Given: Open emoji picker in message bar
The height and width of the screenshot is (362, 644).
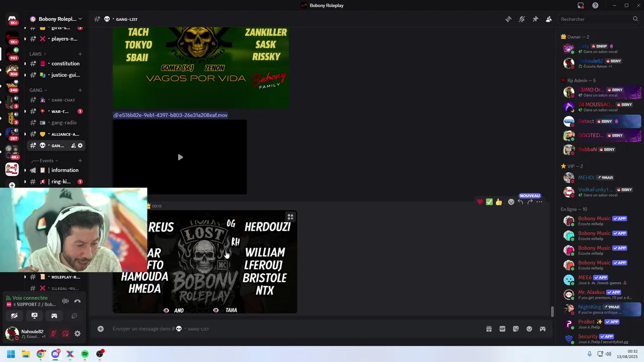Looking at the screenshot, I should pyautogui.click(x=529, y=329).
